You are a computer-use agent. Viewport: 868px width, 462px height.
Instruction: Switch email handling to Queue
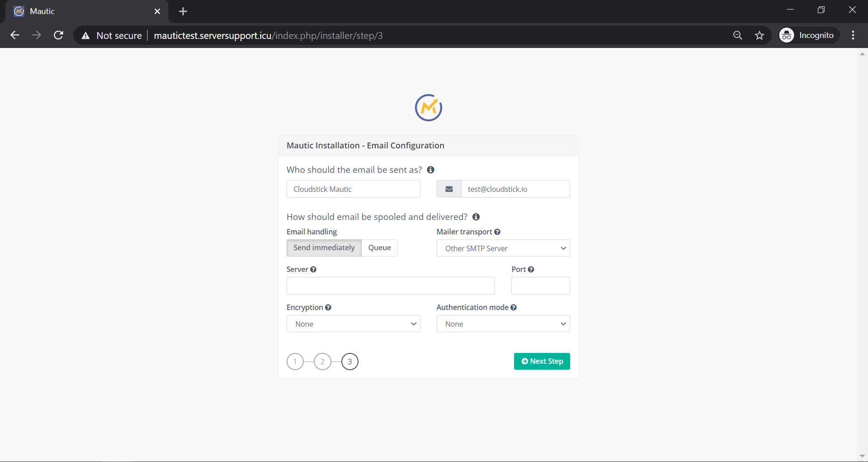coord(379,248)
